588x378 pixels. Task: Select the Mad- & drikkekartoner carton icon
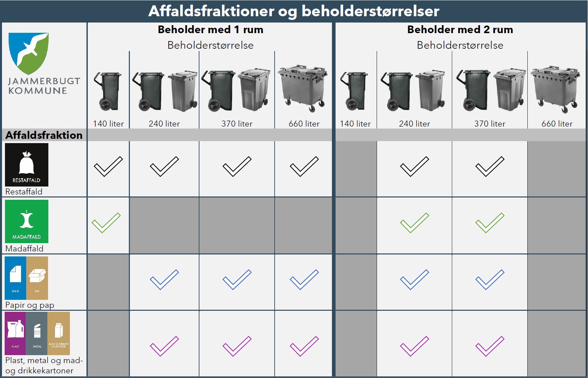pyautogui.click(x=59, y=333)
